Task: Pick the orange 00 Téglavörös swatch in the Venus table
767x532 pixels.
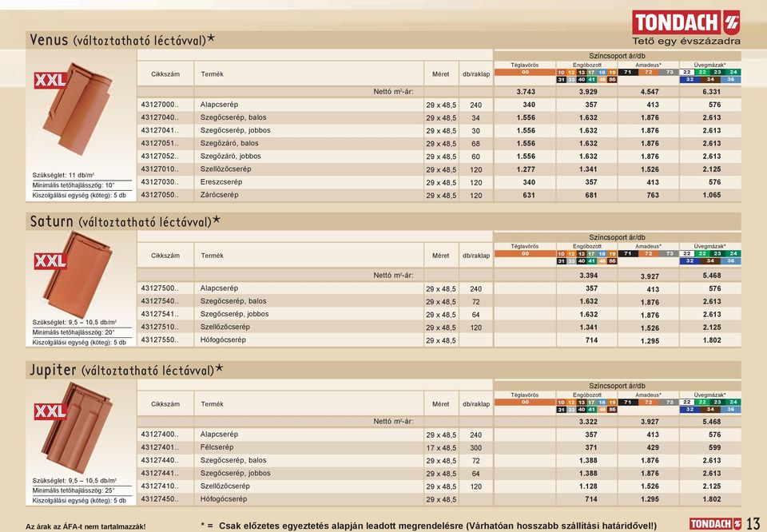Action: point(525,73)
